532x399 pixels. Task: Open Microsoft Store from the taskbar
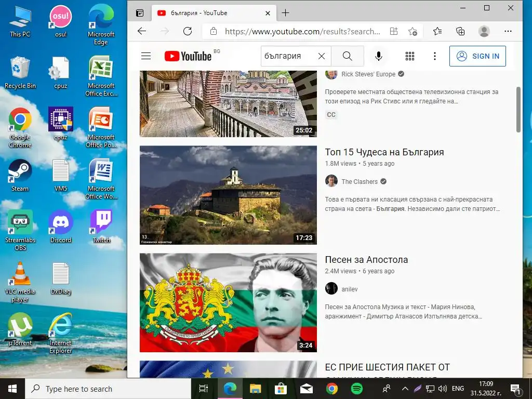pos(281,389)
